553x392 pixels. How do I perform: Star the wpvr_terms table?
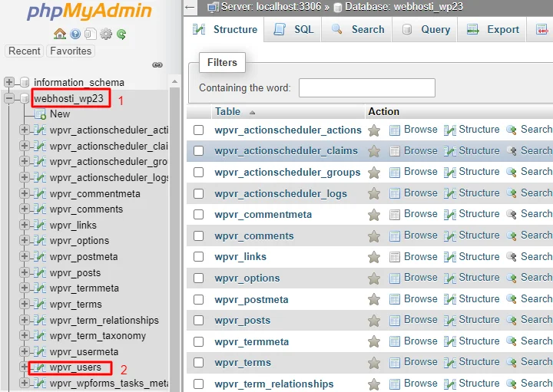pos(374,363)
